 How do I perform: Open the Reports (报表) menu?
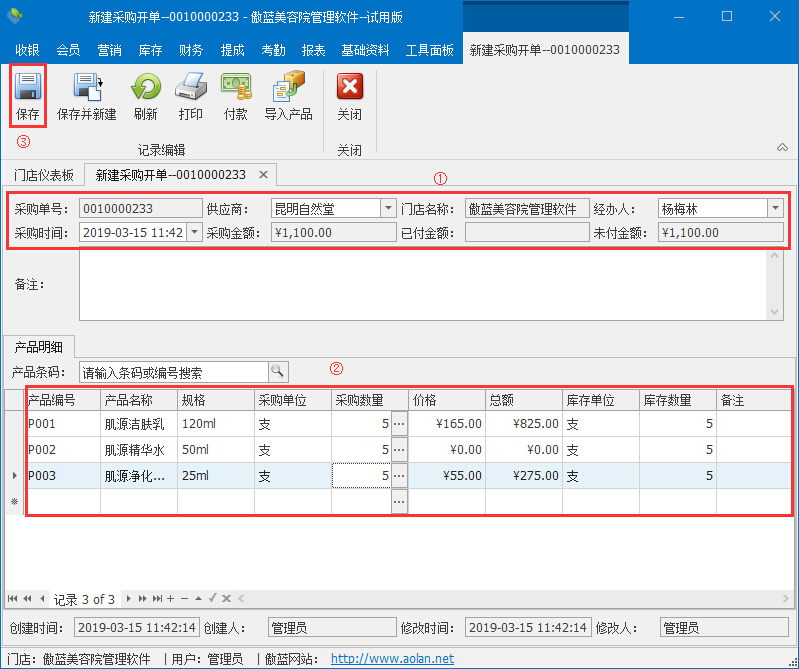(313, 50)
